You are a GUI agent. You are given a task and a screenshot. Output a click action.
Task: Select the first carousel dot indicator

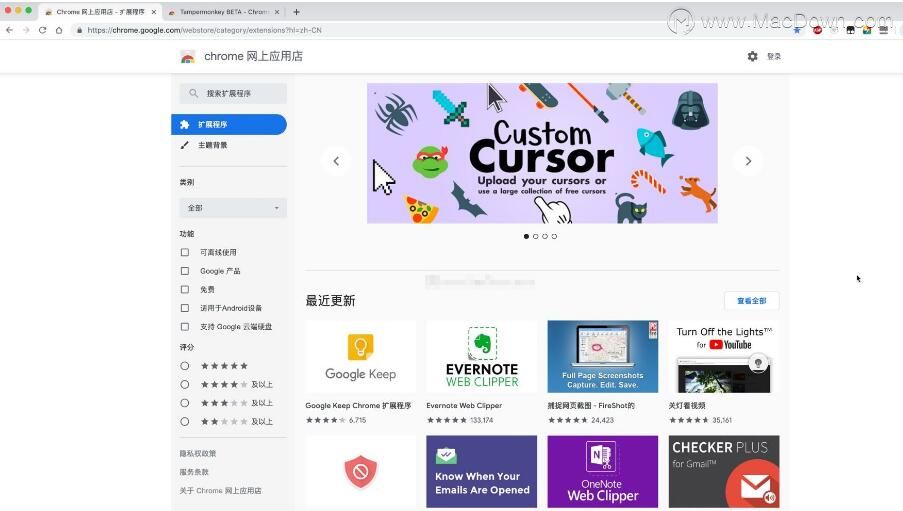pos(526,236)
